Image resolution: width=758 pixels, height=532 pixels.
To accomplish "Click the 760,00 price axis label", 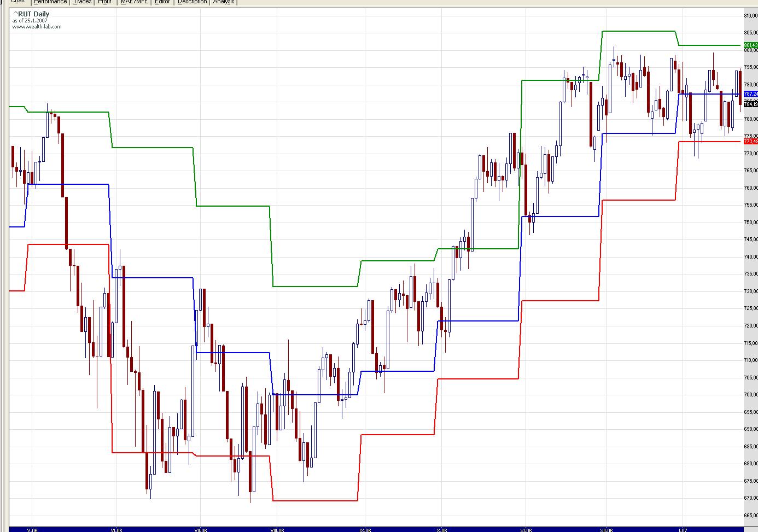I will pos(751,188).
